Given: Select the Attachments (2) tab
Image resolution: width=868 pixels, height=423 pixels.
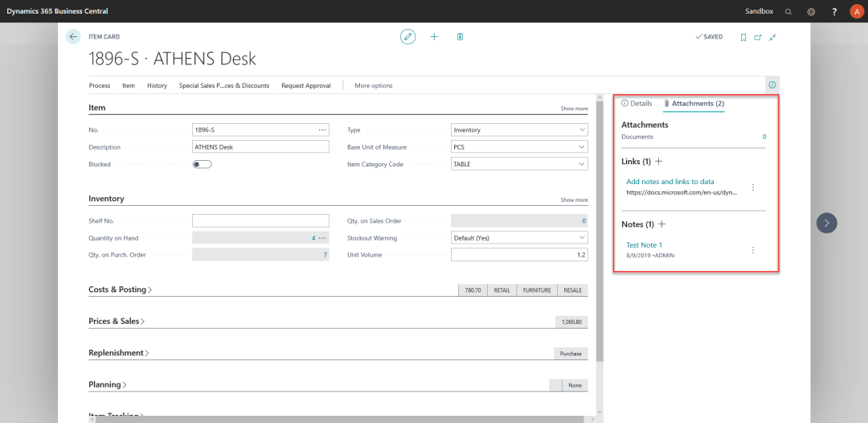Looking at the screenshot, I should point(694,104).
